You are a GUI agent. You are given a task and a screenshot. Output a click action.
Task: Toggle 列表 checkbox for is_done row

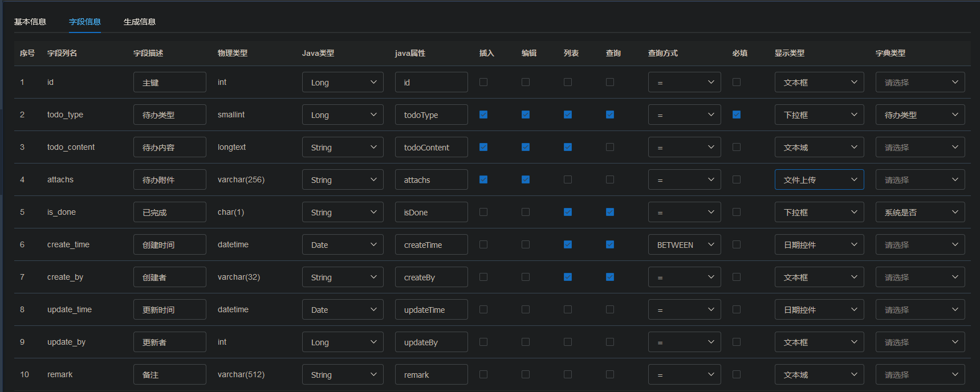click(568, 212)
